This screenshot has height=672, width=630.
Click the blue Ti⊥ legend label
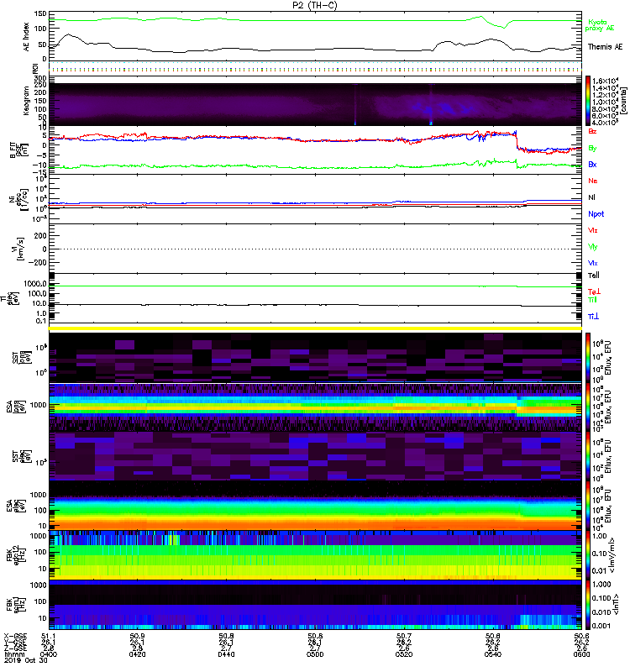[x=593, y=317]
